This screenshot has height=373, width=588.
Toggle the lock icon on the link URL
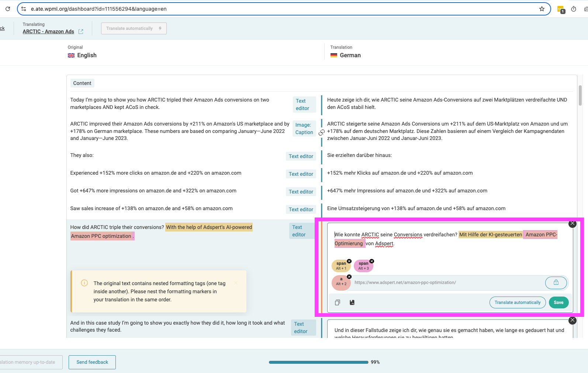pyautogui.click(x=556, y=283)
